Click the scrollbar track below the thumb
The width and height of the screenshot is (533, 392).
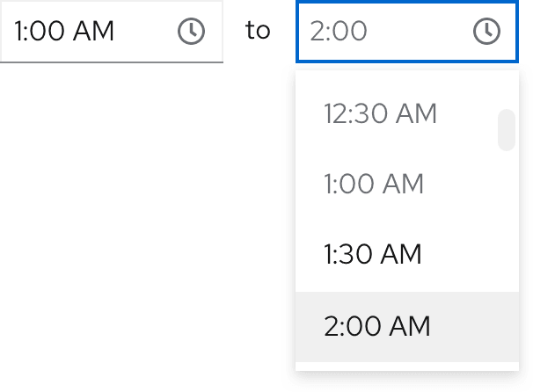click(x=507, y=264)
